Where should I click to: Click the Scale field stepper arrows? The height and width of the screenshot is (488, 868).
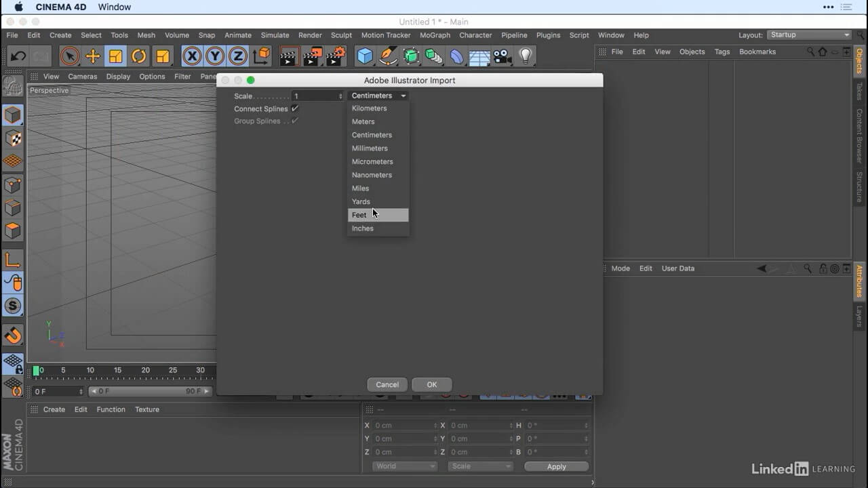[x=340, y=96]
